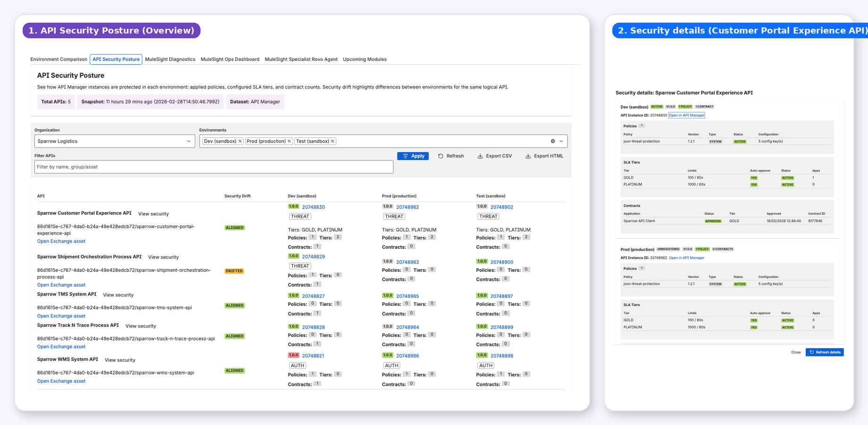The width and height of the screenshot is (868, 425).
Task: Open Exchange asset for Sparrow WMS System API
Action: pyautogui.click(x=61, y=381)
